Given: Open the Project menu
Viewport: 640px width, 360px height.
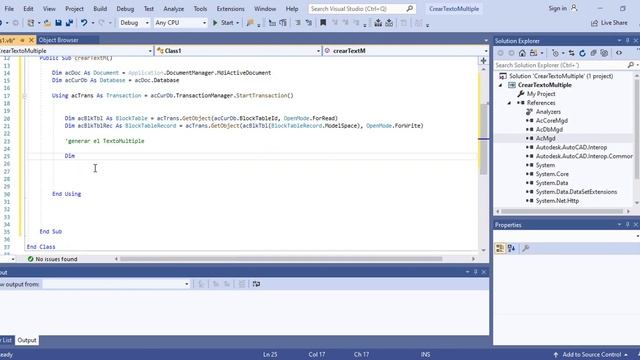Looking at the screenshot, I should pyautogui.click(x=74, y=9).
